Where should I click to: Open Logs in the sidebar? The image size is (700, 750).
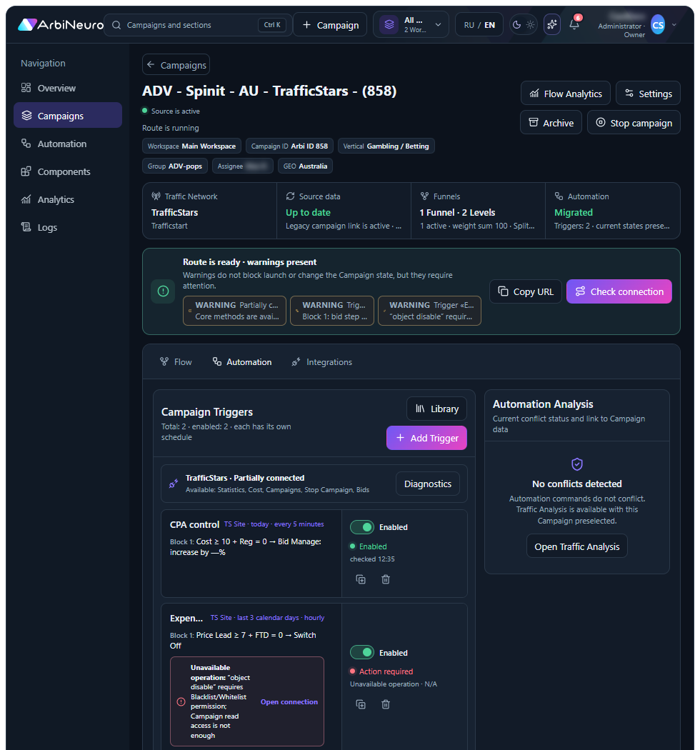coord(67,227)
